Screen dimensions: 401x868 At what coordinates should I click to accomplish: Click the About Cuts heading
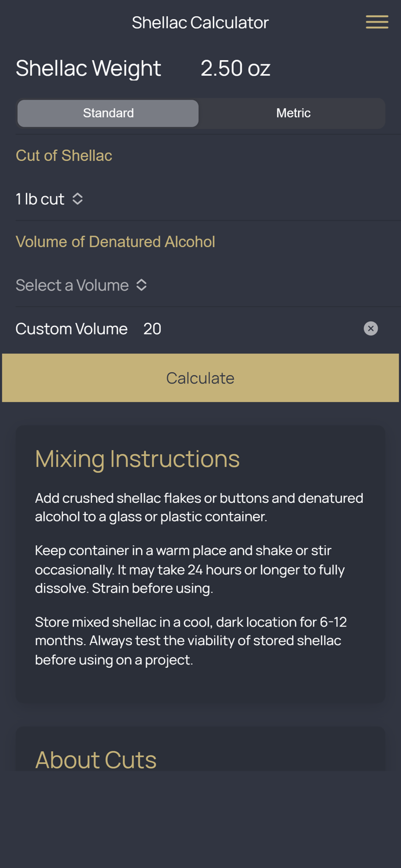coord(95,759)
